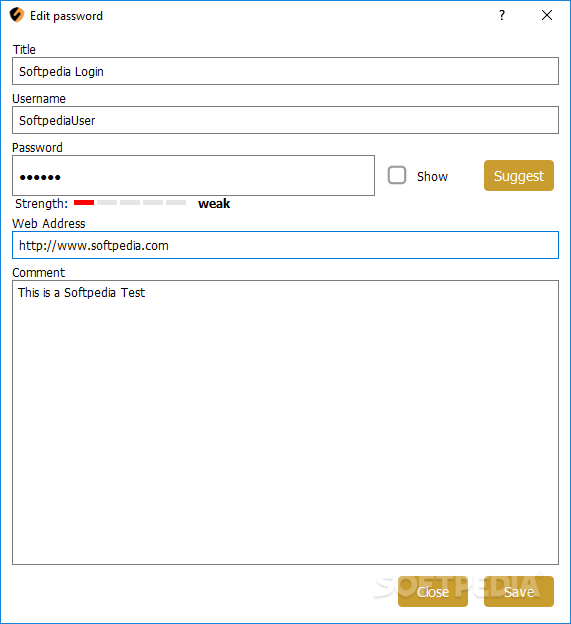571x624 pixels.
Task: Close the Edit password dialog with X
Action: [547, 15]
